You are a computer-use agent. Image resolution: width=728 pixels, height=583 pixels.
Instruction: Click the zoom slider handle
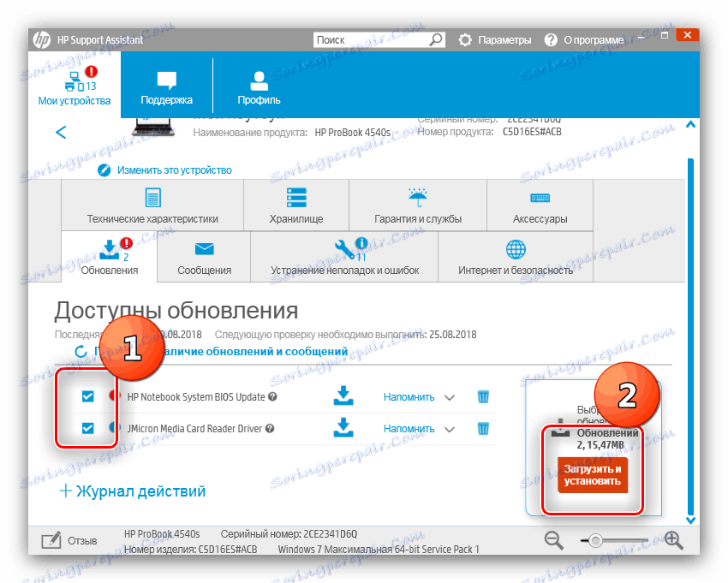[595, 541]
